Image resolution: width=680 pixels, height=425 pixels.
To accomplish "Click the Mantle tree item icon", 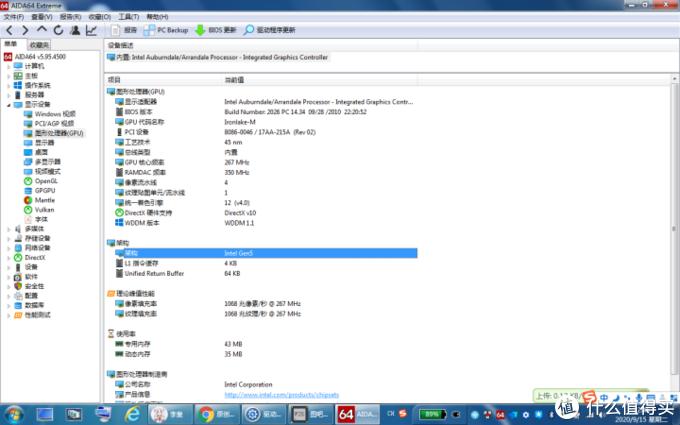I will click(28, 200).
